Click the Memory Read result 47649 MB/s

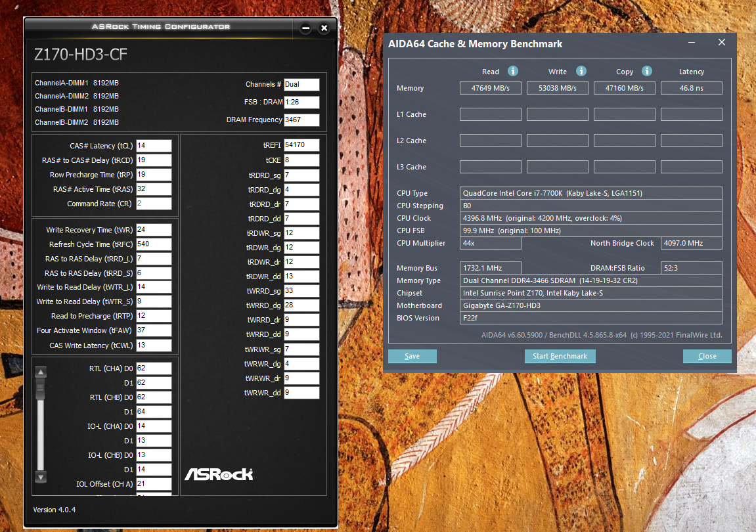491,88
